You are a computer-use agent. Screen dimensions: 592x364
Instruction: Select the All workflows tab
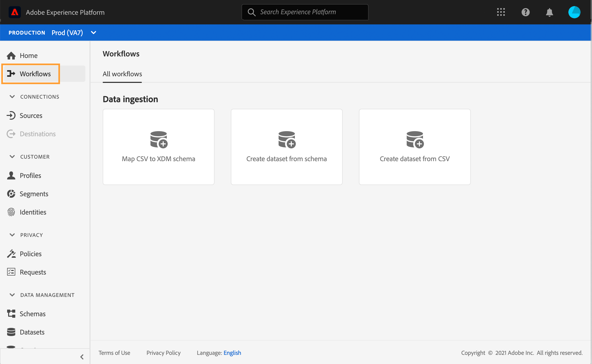(122, 74)
